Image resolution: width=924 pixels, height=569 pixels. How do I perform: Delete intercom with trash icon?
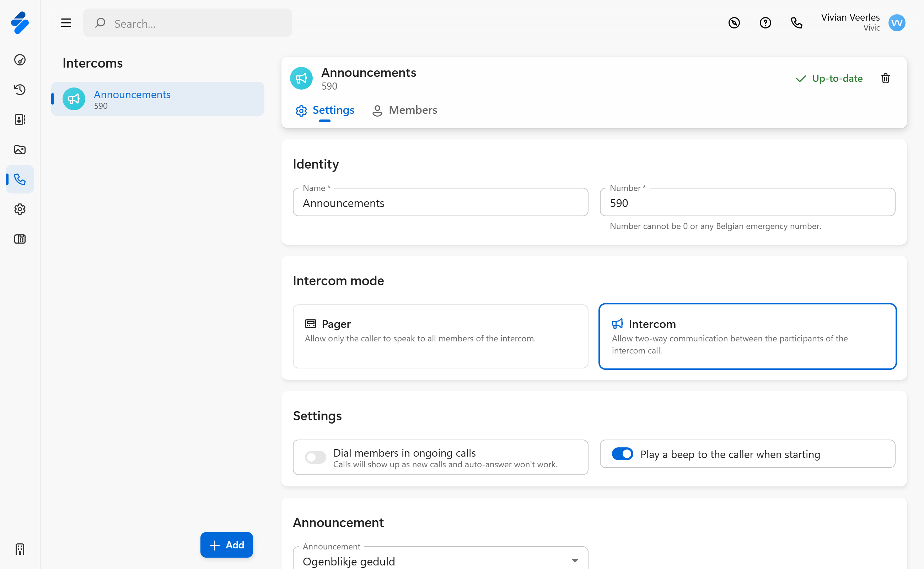tap(885, 78)
